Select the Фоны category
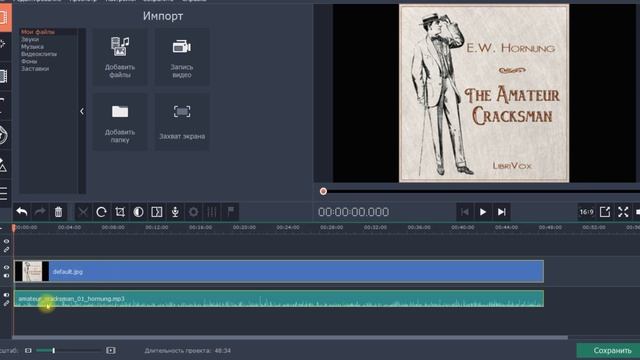 (29, 61)
